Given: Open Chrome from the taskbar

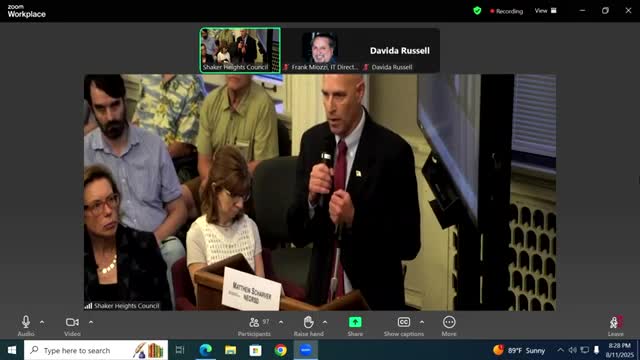Looking at the screenshot, I should 280,350.
